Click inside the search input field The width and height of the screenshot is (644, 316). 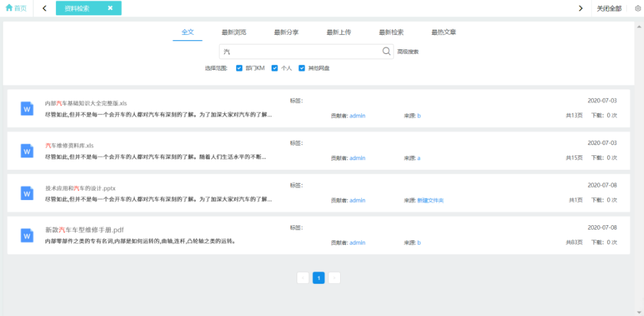coord(300,51)
